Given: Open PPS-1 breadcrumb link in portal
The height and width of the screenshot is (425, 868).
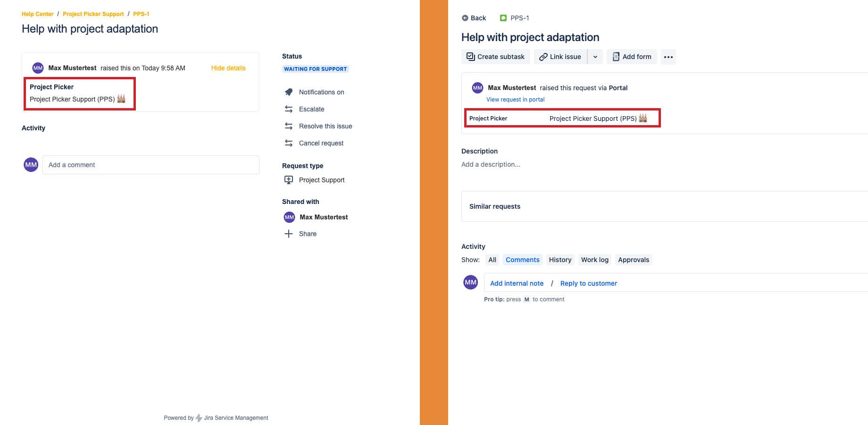Looking at the screenshot, I should pyautogui.click(x=141, y=14).
